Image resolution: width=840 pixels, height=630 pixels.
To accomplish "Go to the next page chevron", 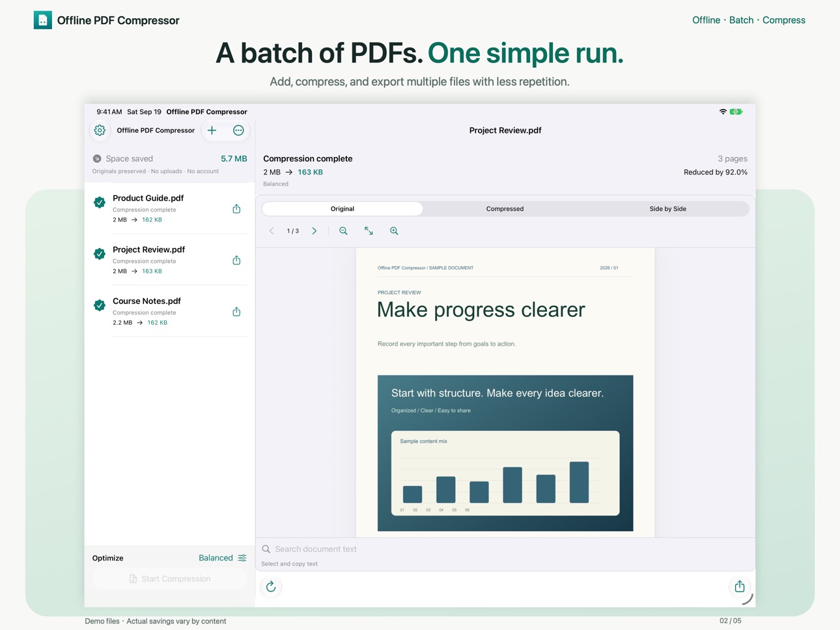I will (x=314, y=231).
